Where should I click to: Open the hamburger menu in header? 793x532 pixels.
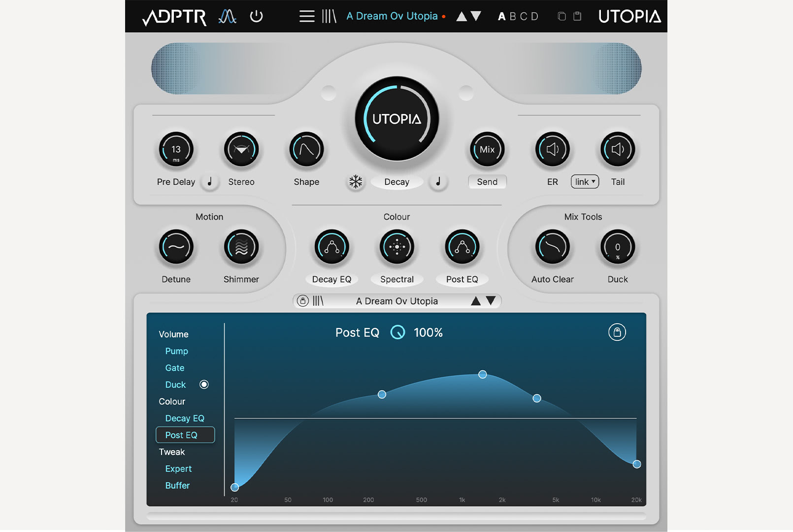coord(306,16)
